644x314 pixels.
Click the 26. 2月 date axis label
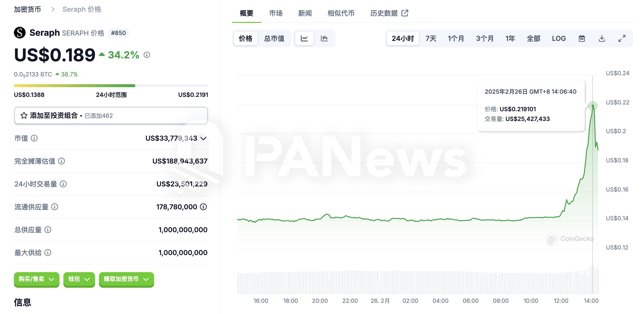pyautogui.click(x=380, y=301)
